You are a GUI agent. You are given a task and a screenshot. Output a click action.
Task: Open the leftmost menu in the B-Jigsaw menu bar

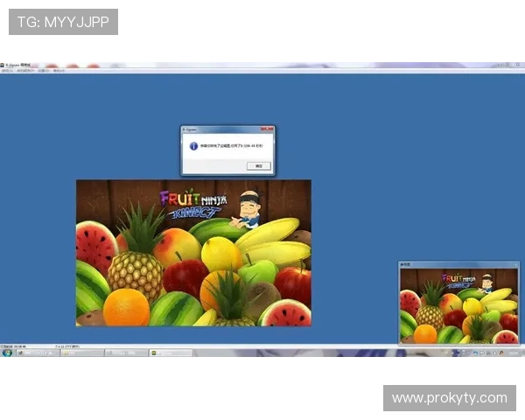coord(6,71)
